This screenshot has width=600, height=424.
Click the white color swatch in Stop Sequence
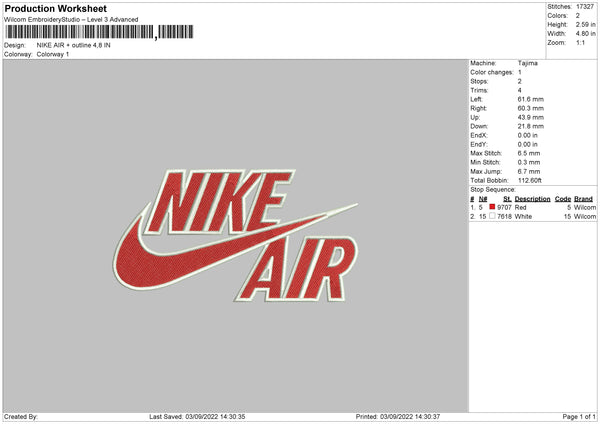point(492,216)
